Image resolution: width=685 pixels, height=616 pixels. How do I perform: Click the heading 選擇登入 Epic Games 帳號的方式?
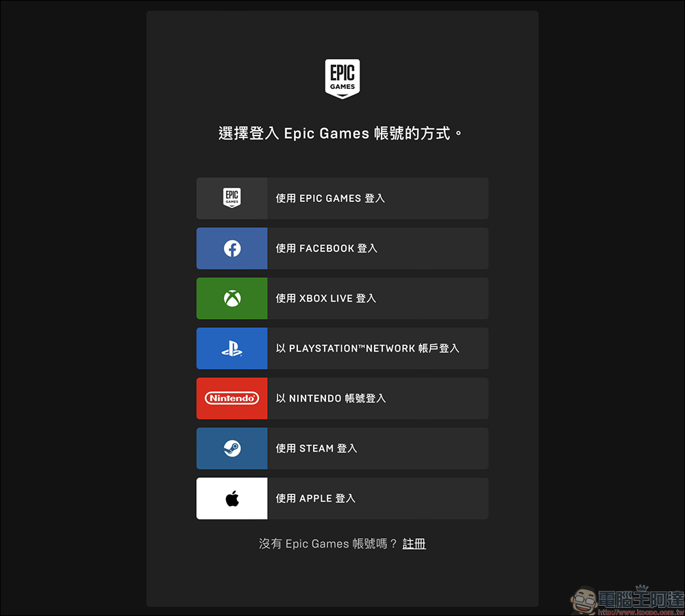[x=340, y=133]
